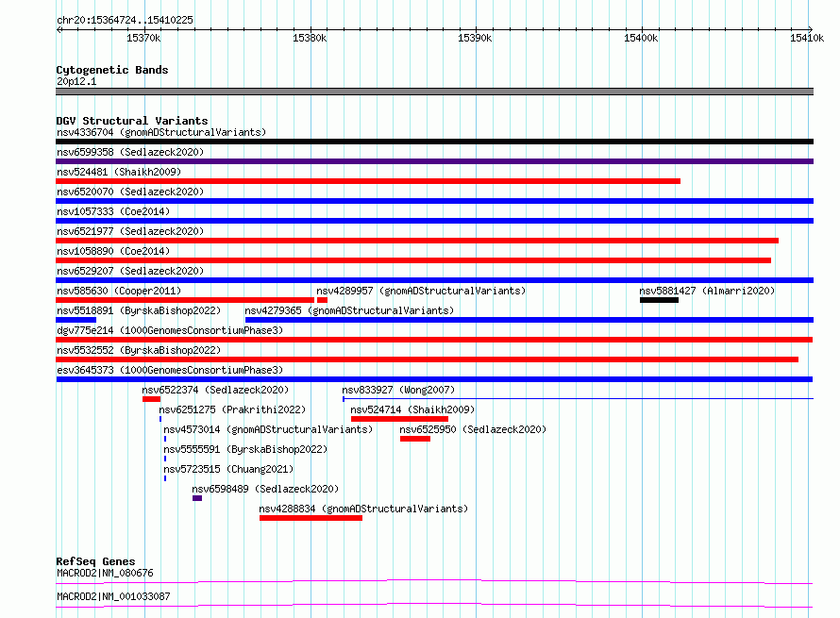
Task: Click the blue bar under nsv6529207
Action: 434,280
